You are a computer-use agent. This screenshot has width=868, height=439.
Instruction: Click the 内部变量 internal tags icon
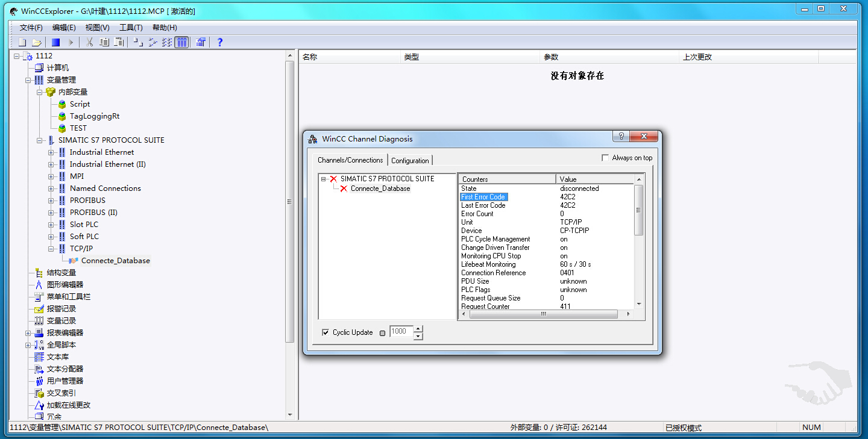pyautogui.click(x=51, y=92)
